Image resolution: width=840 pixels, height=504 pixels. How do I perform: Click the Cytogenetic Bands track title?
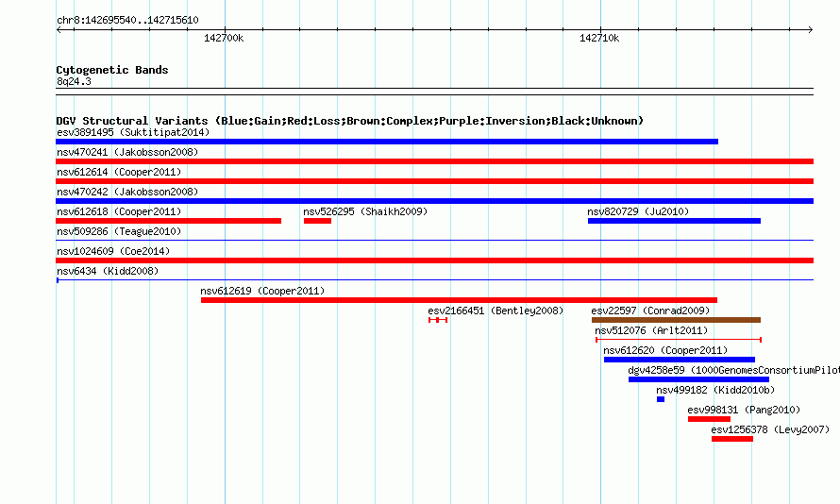(112, 70)
